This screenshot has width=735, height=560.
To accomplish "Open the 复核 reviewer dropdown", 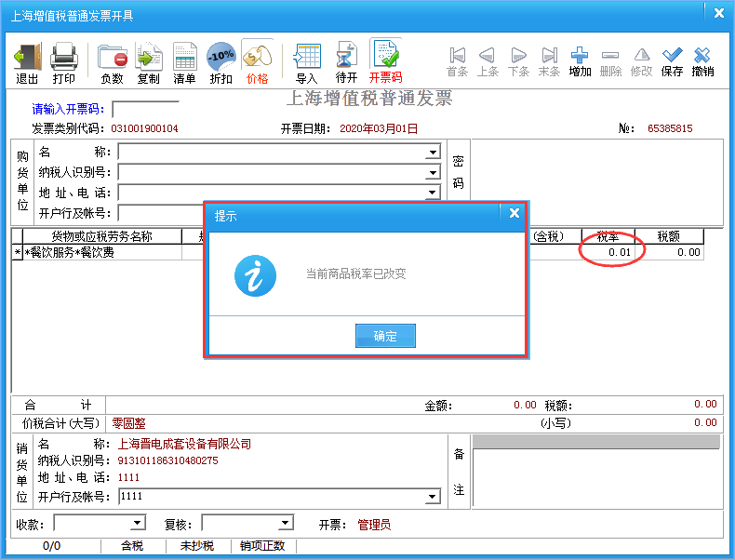I will coord(285,523).
